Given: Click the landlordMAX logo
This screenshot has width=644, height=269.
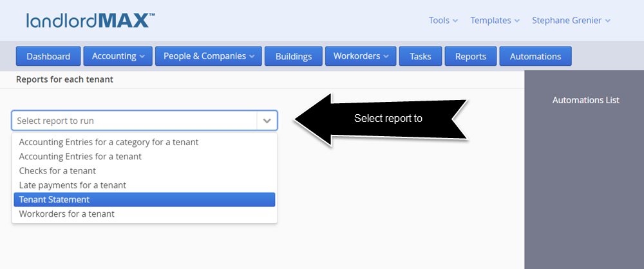Looking at the screenshot, I should point(90,20).
